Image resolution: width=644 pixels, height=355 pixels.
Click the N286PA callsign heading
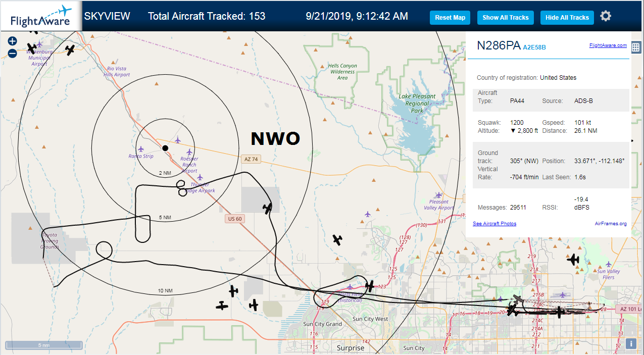point(499,45)
